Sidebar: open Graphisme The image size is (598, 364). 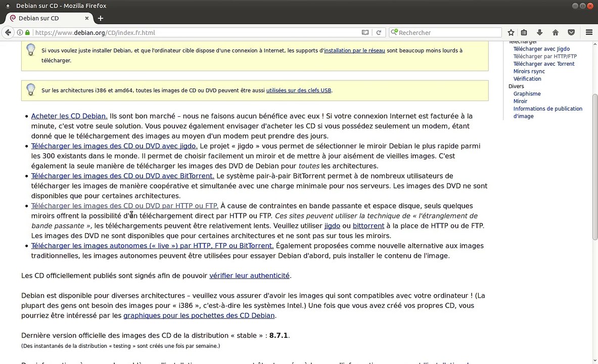527,94
